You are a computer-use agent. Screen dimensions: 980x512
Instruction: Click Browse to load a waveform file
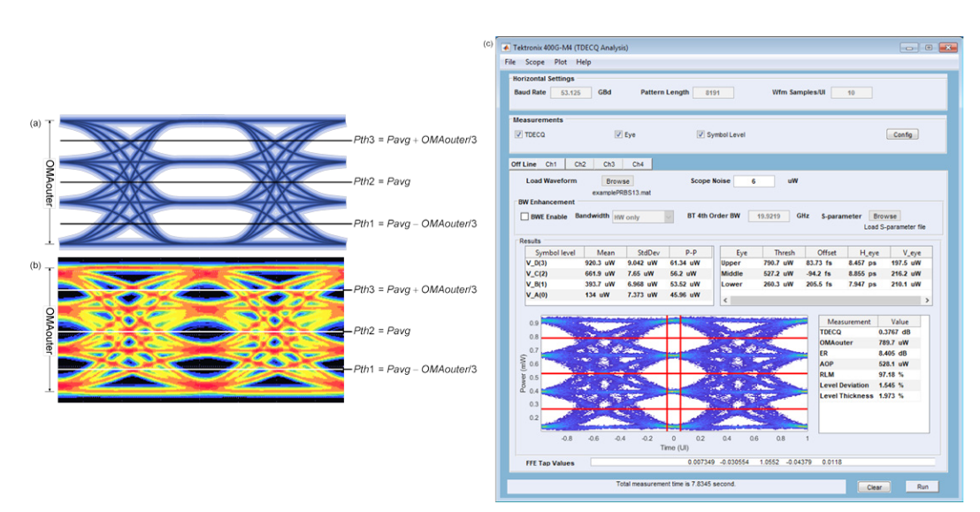pyautogui.click(x=617, y=180)
